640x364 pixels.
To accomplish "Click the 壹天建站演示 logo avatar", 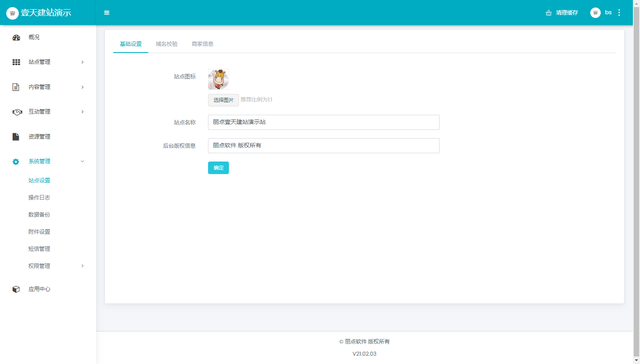I will tap(13, 13).
